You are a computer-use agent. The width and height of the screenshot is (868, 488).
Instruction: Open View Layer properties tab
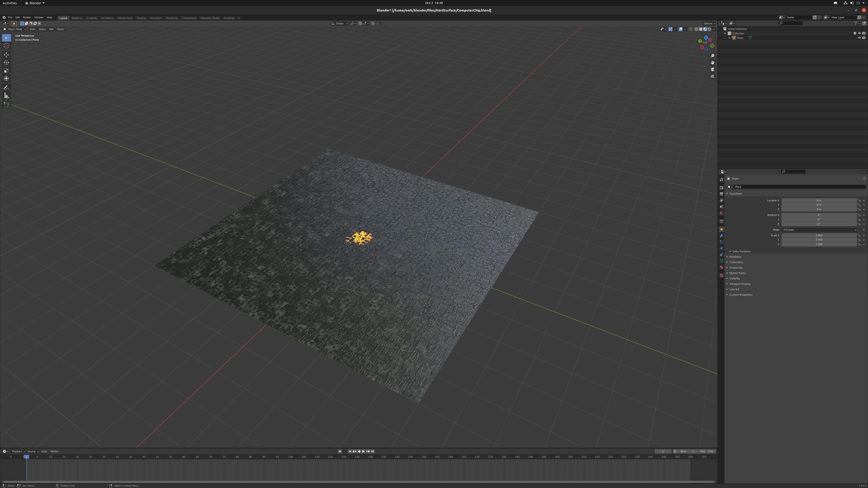coord(722,200)
